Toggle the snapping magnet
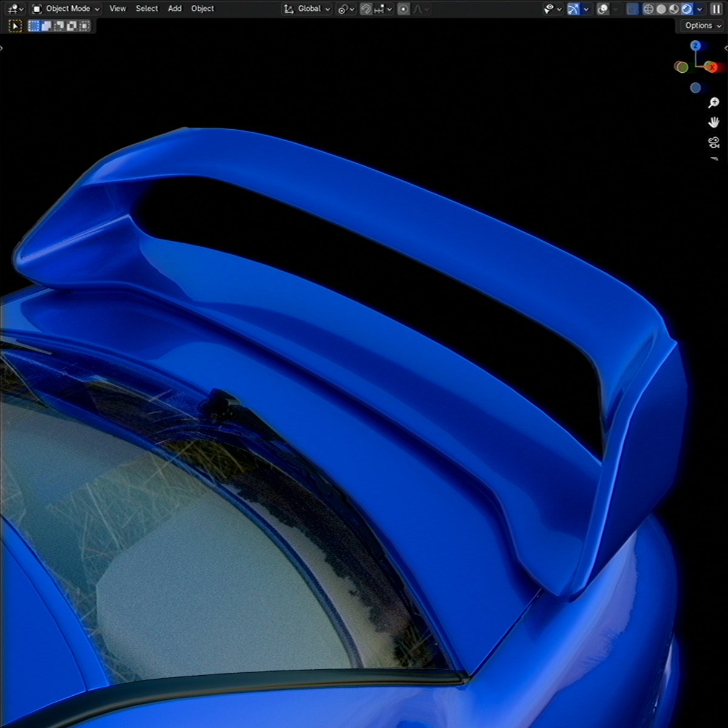The height and width of the screenshot is (728, 728). tap(366, 9)
